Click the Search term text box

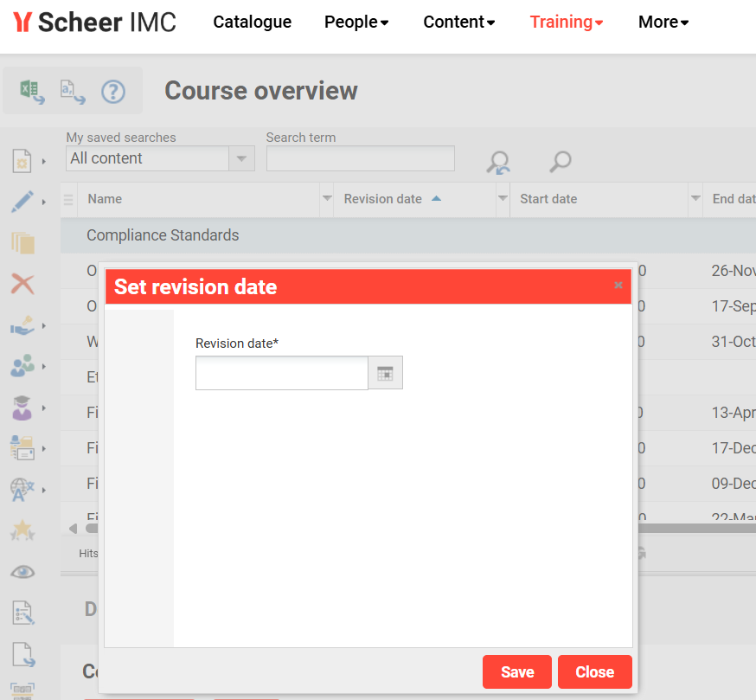360,158
